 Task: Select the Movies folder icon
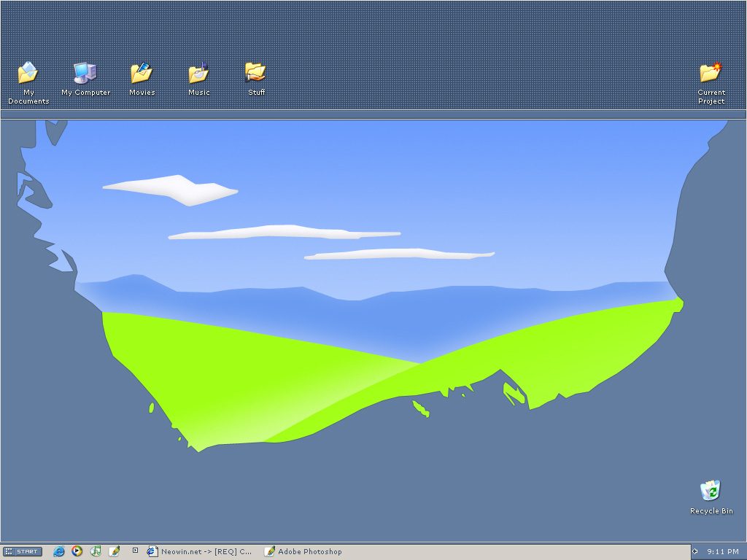(142, 79)
